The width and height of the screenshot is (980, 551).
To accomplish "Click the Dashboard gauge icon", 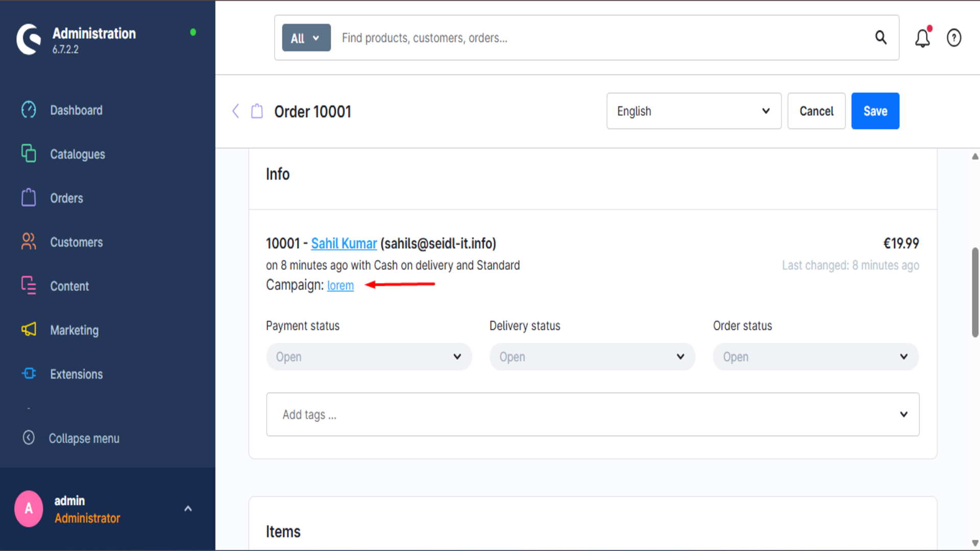I will [29, 110].
